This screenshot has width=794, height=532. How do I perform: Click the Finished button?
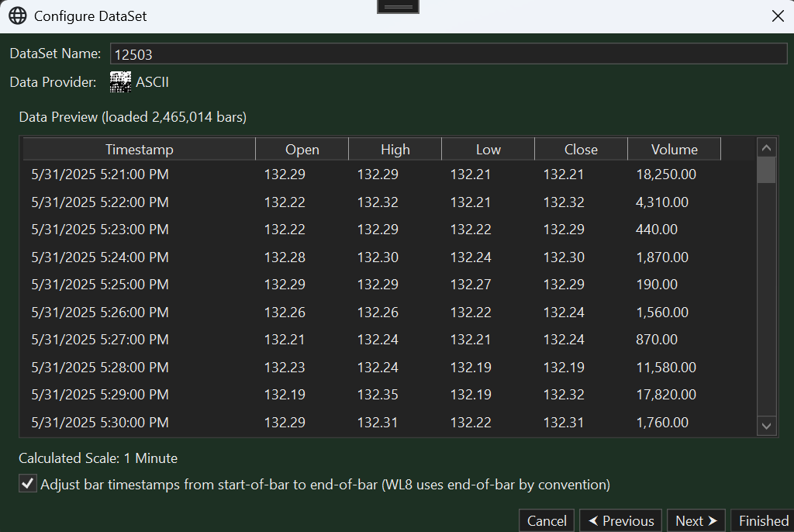tap(763, 521)
